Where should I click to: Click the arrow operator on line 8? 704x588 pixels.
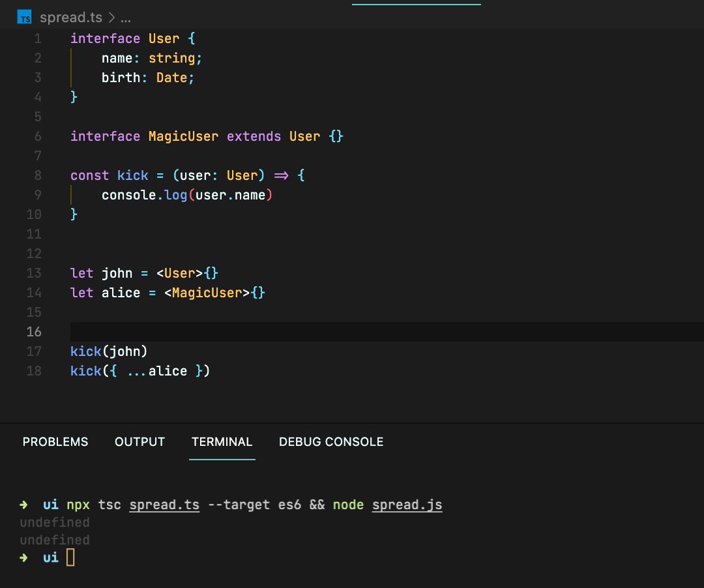[x=281, y=175]
